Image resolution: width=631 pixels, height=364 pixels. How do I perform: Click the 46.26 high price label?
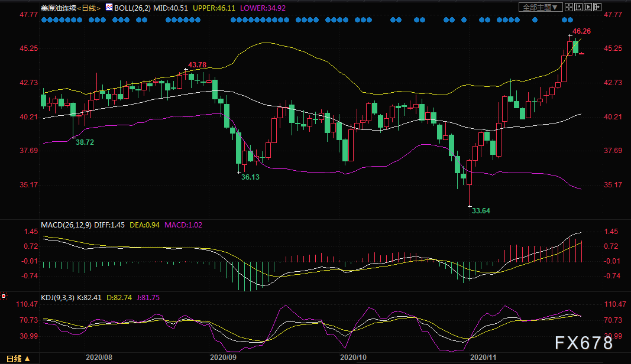click(581, 31)
